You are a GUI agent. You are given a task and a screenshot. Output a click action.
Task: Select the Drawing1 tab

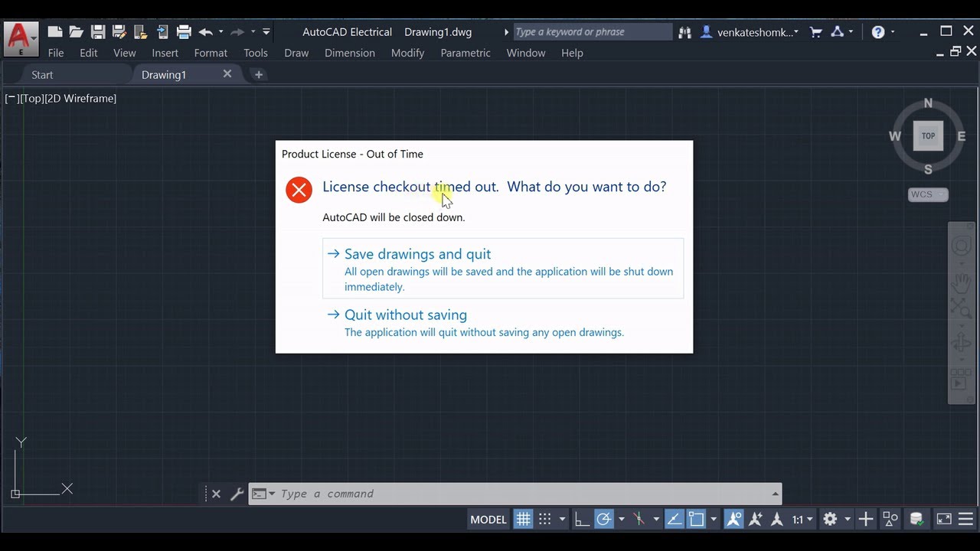point(164,74)
